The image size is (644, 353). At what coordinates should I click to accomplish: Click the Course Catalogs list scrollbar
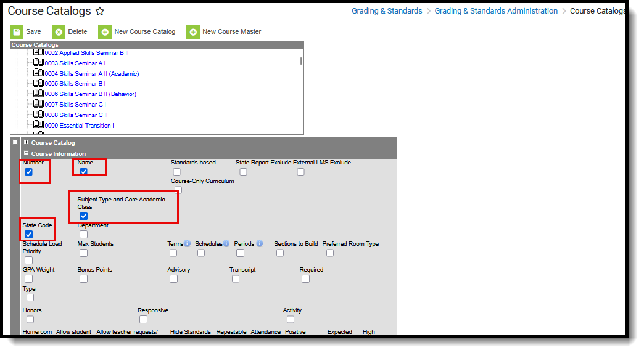pyautogui.click(x=301, y=61)
